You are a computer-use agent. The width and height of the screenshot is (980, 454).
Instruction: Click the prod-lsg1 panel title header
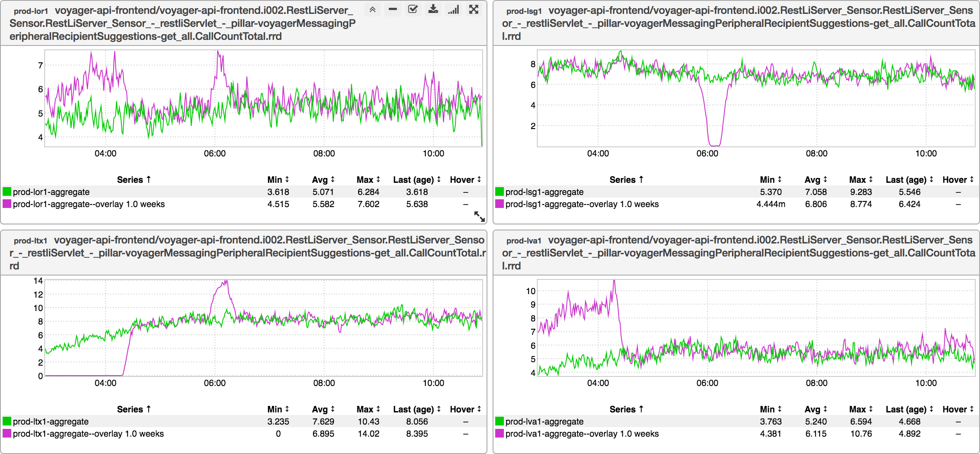click(x=736, y=23)
